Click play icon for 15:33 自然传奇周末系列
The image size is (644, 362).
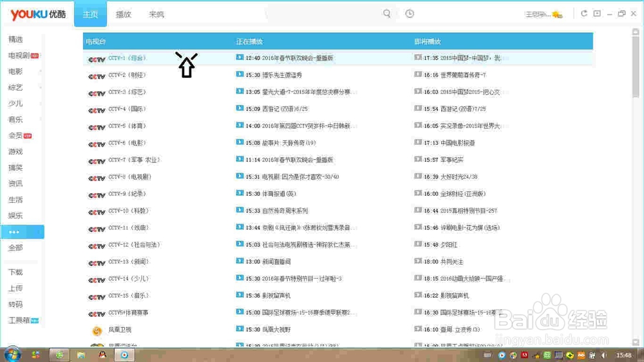(x=240, y=210)
